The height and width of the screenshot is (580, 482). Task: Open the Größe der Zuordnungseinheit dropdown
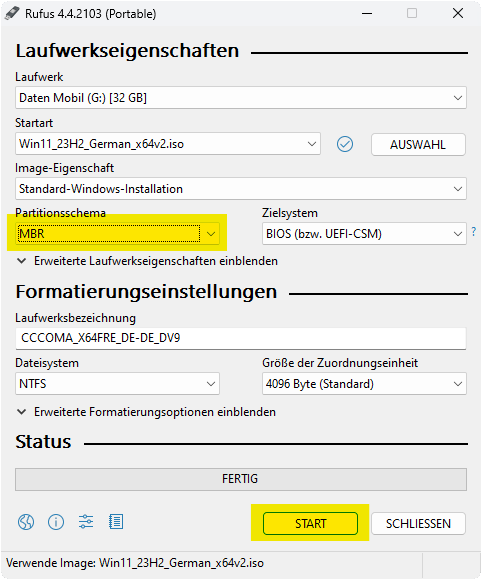point(364,384)
